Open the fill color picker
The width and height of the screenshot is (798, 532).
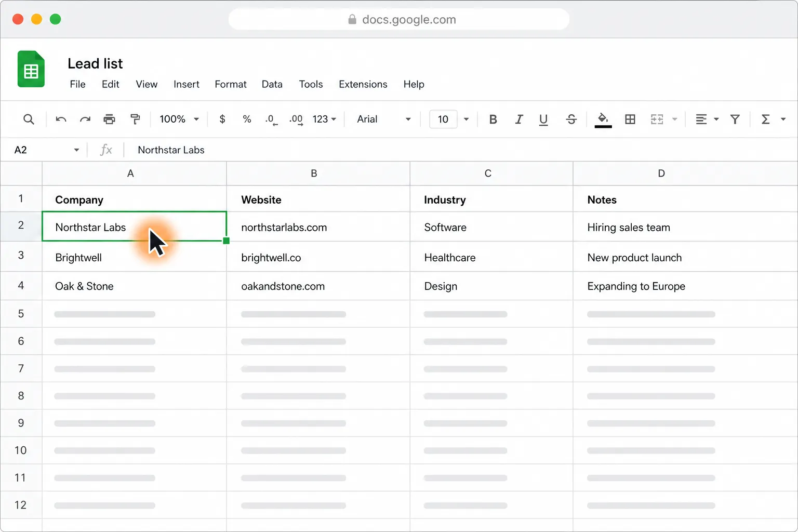tap(603, 119)
